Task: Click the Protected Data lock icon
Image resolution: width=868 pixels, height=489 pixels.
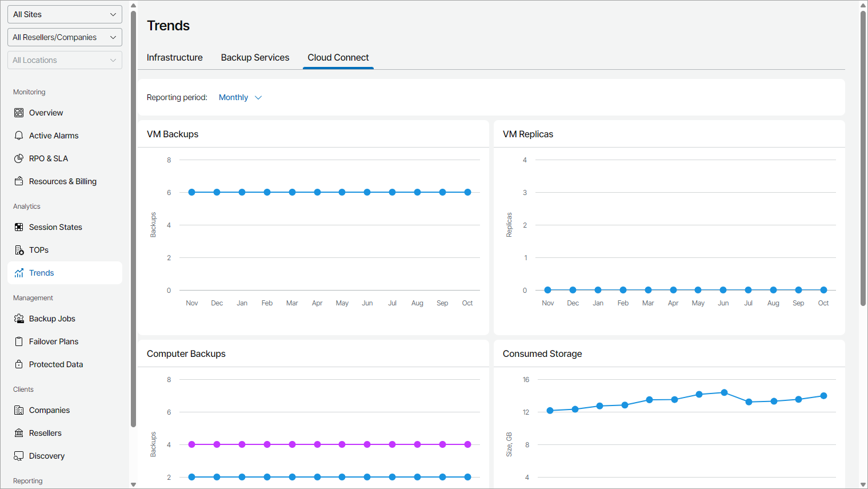Action: pyautogui.click(x=19, y=364)
